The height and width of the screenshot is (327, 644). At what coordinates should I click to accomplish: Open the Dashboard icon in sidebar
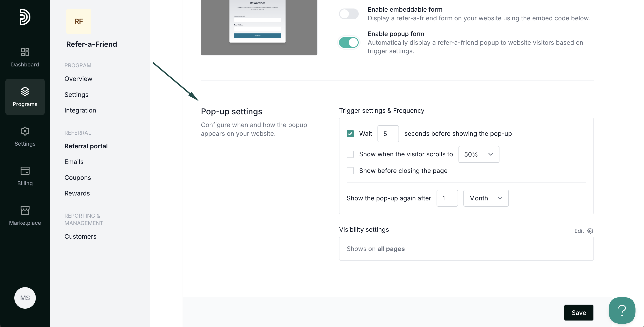25,52
